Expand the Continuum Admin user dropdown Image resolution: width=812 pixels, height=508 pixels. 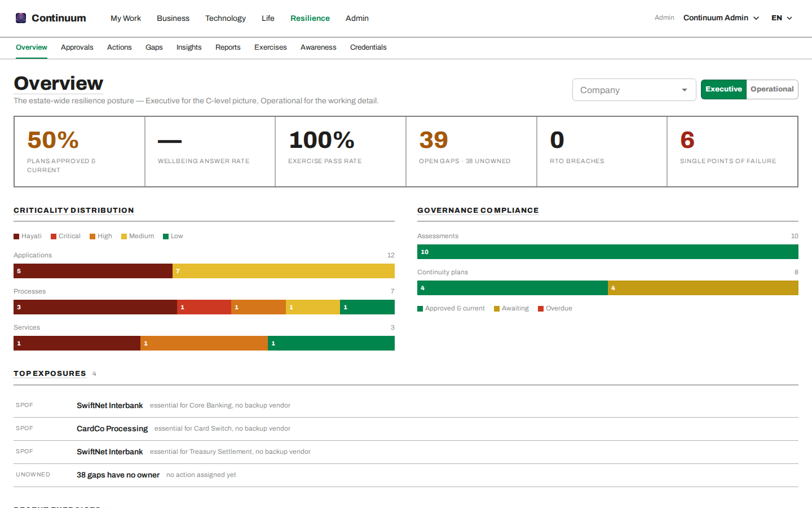click(721, 18)
